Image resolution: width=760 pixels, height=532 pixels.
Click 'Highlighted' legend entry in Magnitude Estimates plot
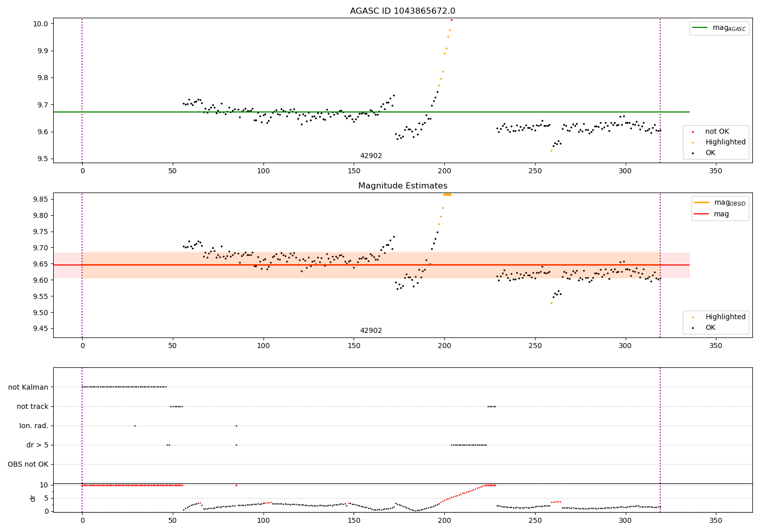click(x=726, y=317)
